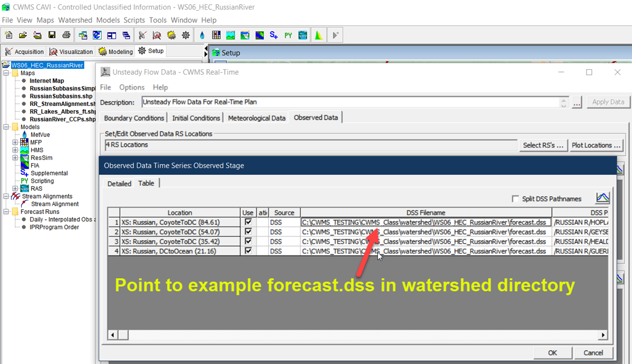Open the Detailed tab
Viewport: 632px width, 364px height.
coord(119,183)
